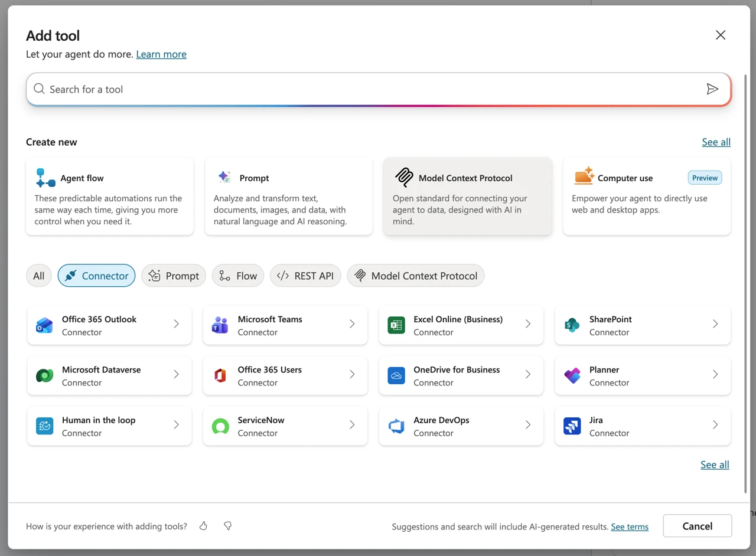756x556 pixels.
Task: Select the Flow filter tab
Action: pyautogui.click(x=238, y=276)
